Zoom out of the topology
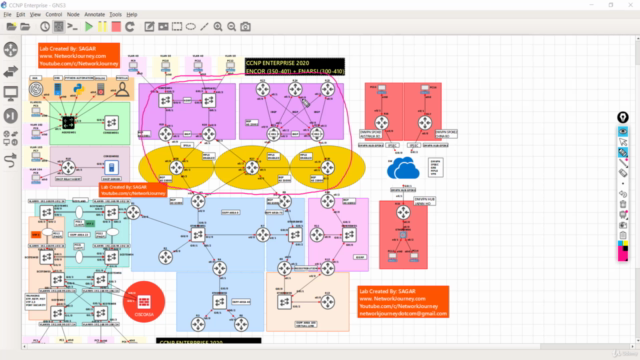640x360 pixels. (x=231, y=27)
